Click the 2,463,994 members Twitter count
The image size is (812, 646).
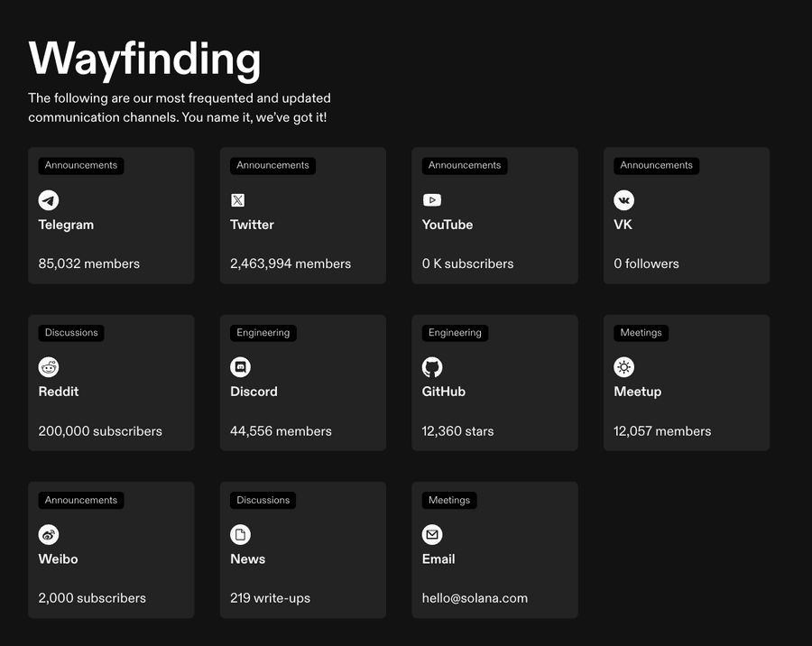click(291, 264)
